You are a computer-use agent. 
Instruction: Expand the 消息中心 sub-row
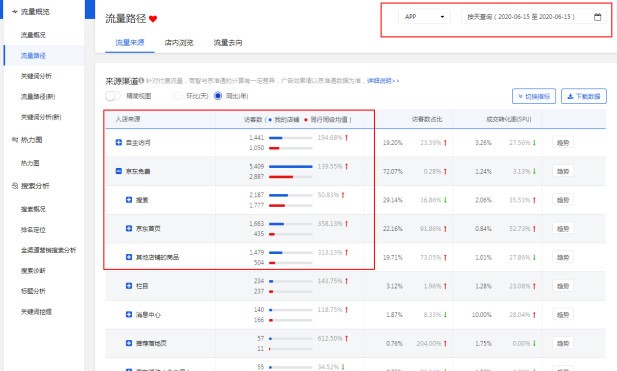click(129, 314)
